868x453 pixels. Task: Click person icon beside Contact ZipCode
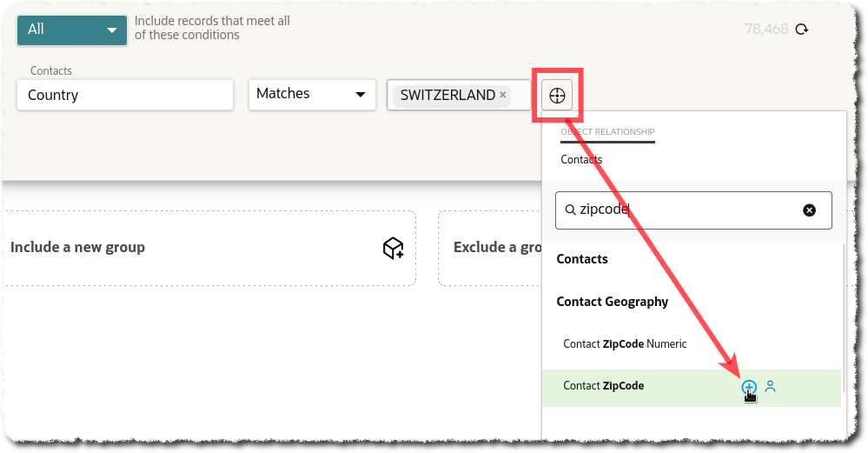pyautogui.click(x=770, y=387)
